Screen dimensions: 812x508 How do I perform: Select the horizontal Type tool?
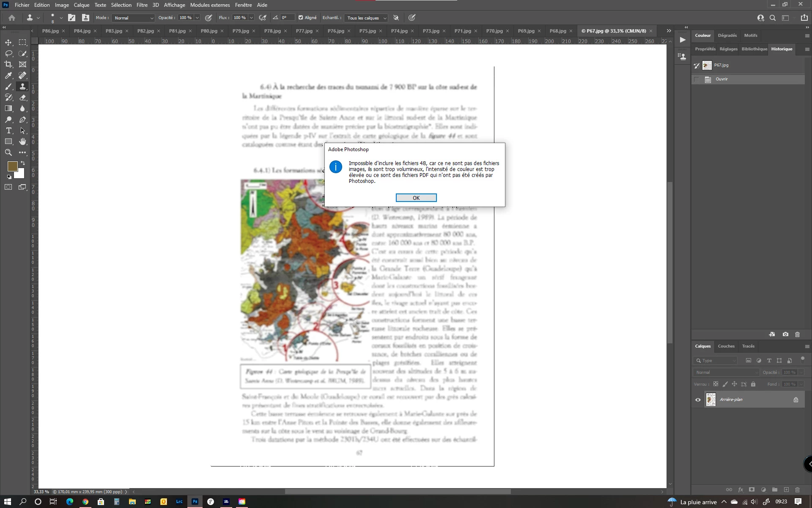(8, 130)
